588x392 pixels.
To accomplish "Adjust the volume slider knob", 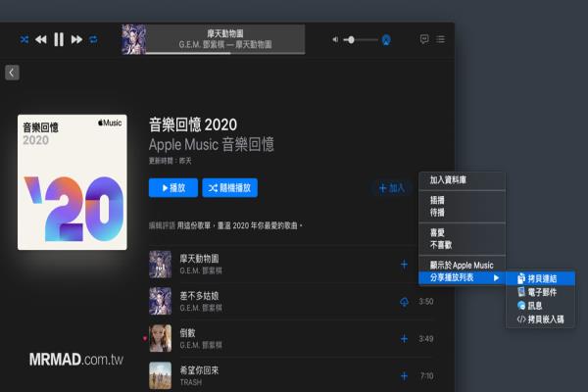I will click(351, 39).
